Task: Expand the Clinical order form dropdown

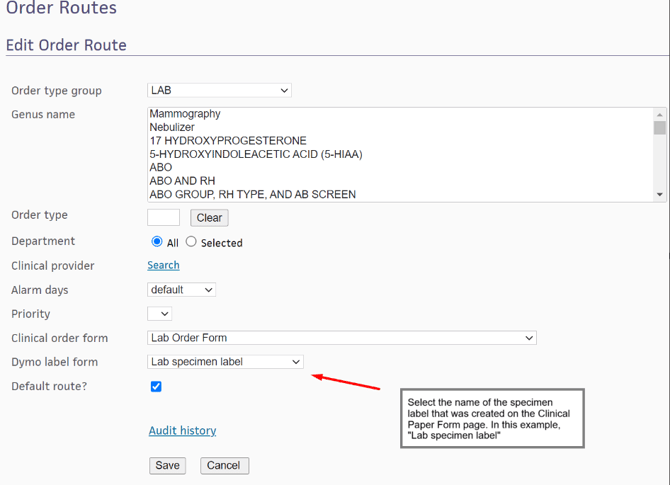Action: tap(341, 338)
